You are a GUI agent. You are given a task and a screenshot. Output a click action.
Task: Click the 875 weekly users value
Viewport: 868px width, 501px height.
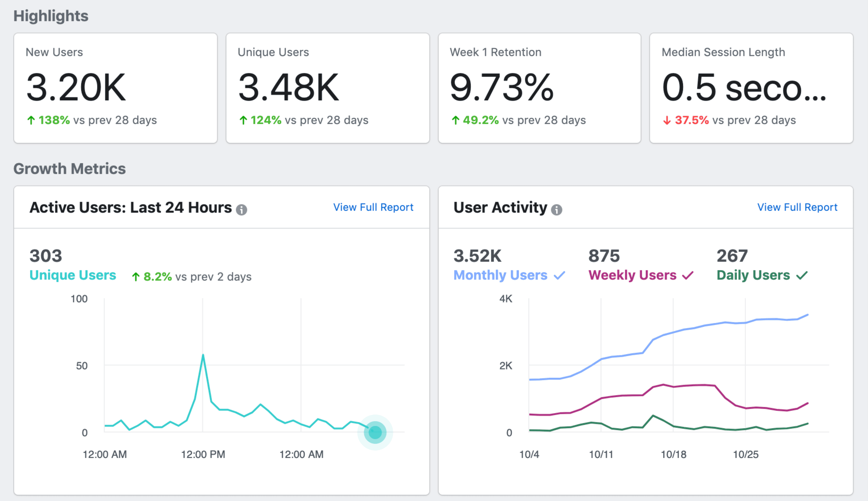coord(604,256)
